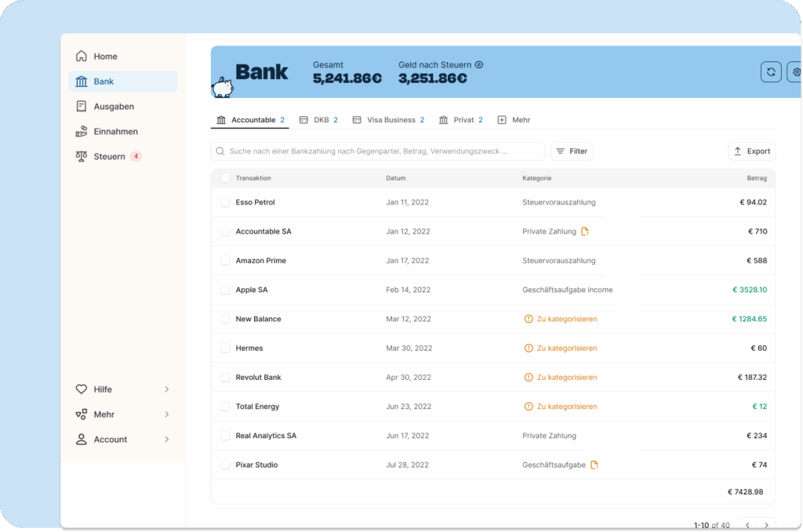Click the piggy bank mascot icon

[x=223, y=87]
